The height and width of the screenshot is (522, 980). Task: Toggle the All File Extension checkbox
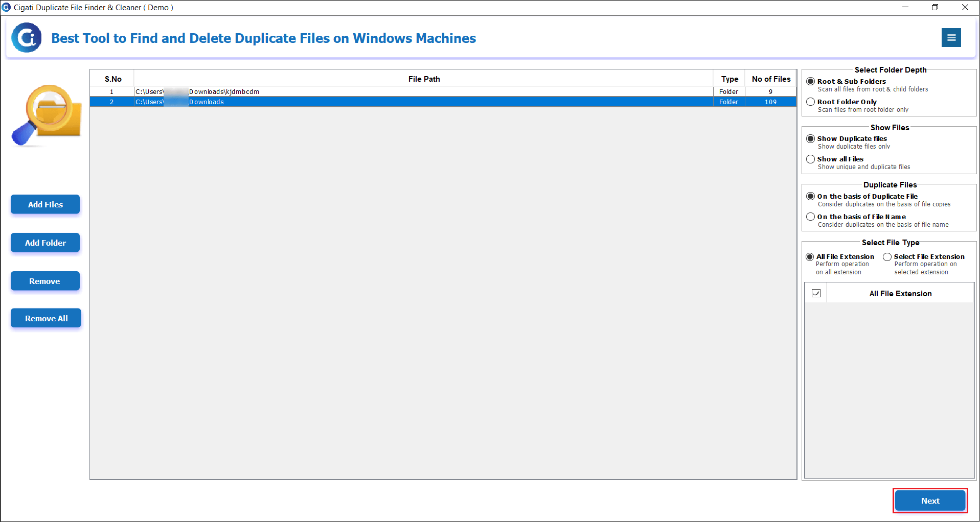coord(816,293)
